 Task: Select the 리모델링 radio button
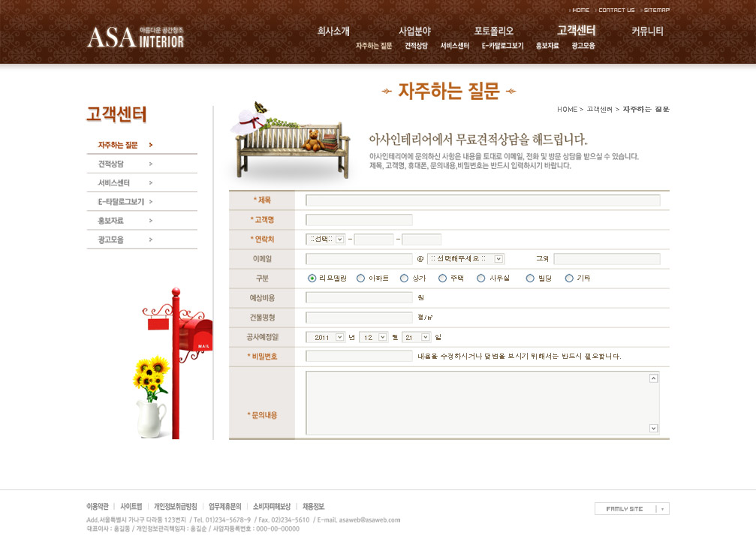coord(312,278)
